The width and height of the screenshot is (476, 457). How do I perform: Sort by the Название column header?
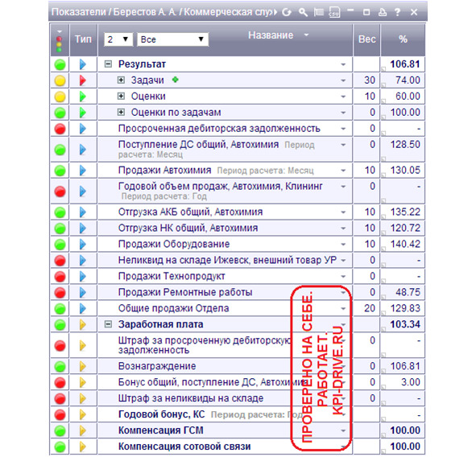[x=271, y=35]
